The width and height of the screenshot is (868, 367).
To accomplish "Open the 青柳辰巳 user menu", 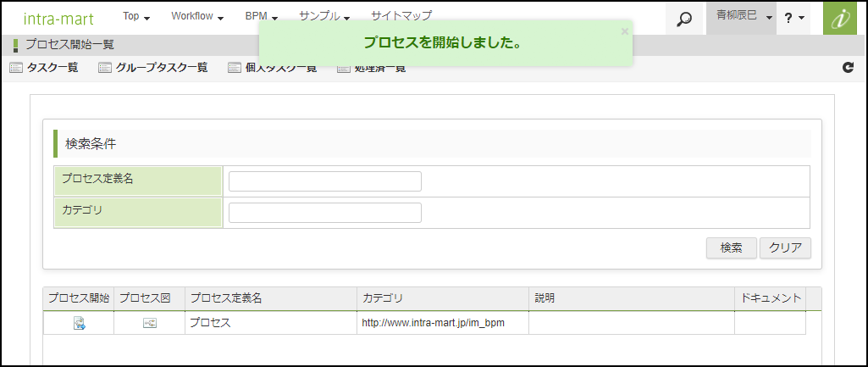I will coord(741,18).
